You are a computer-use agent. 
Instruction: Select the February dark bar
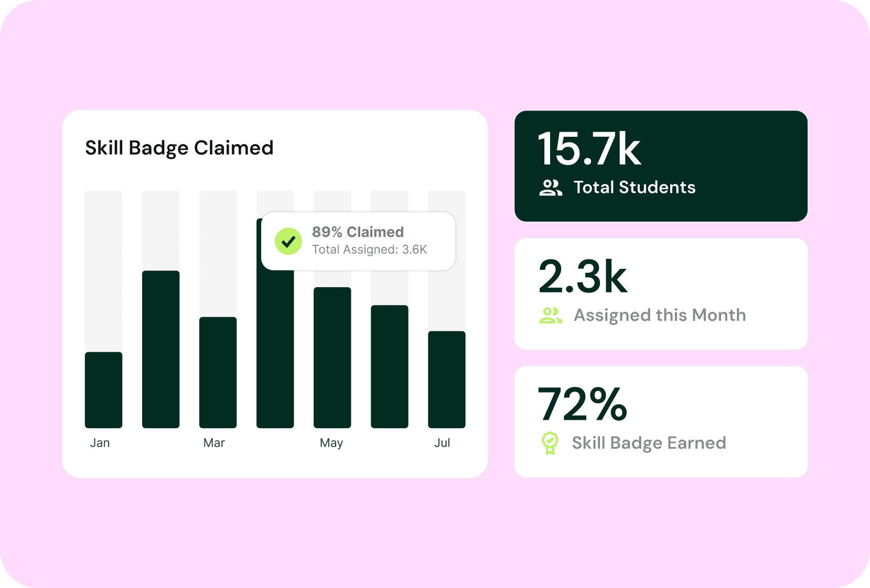(161, 349)
